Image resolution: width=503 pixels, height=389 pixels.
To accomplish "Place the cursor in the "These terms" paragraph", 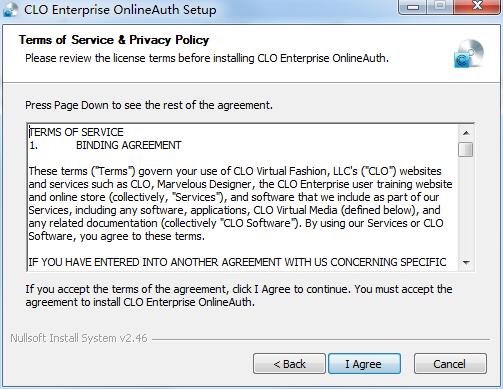I will [x=240, y=204].
